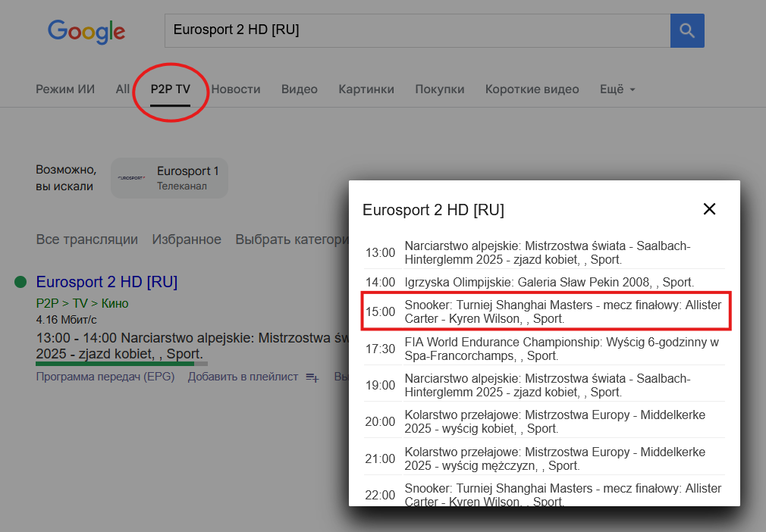Open Избранное filter
766x532 pixels.
coord(186,239)
